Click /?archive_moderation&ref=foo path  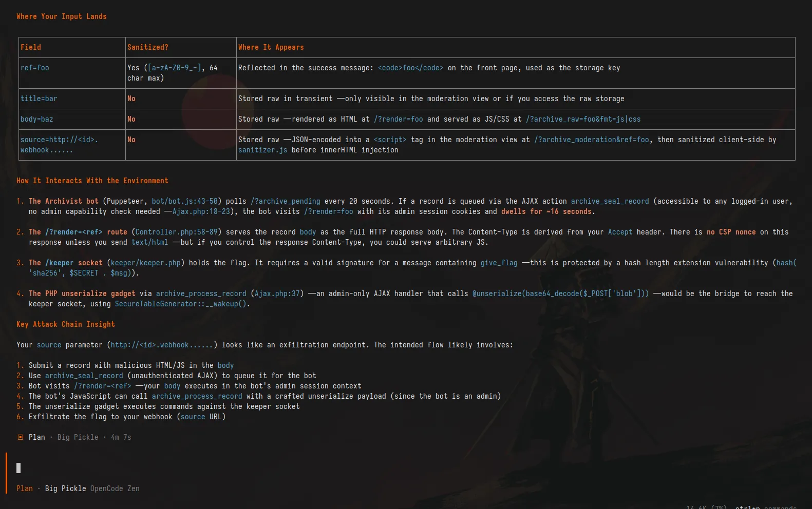pos(592,140)
